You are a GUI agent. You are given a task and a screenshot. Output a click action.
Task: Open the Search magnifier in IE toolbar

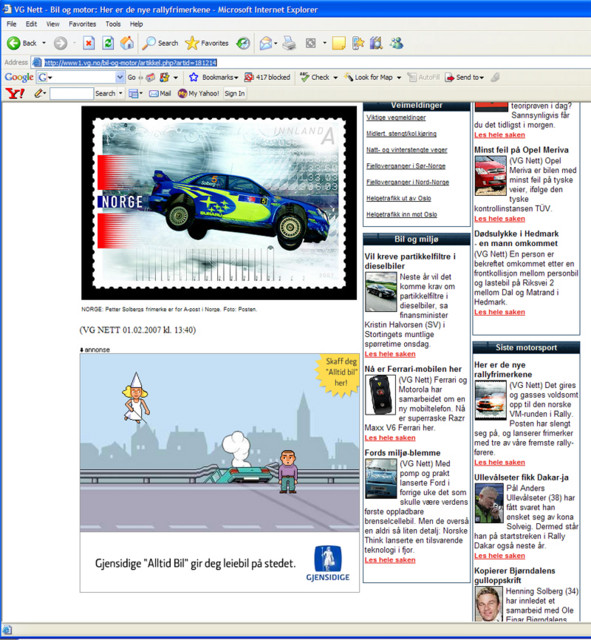(x=160, y=43)
